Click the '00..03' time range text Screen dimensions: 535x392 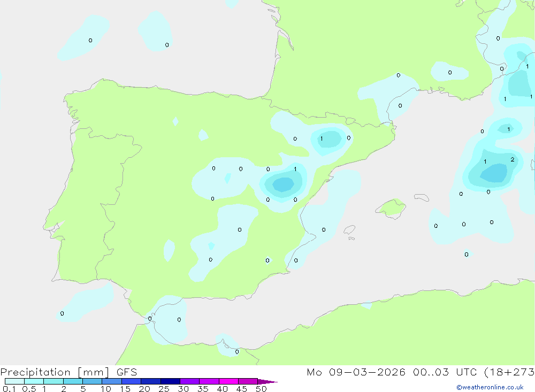pyautogui.click(x=431, y=372)
